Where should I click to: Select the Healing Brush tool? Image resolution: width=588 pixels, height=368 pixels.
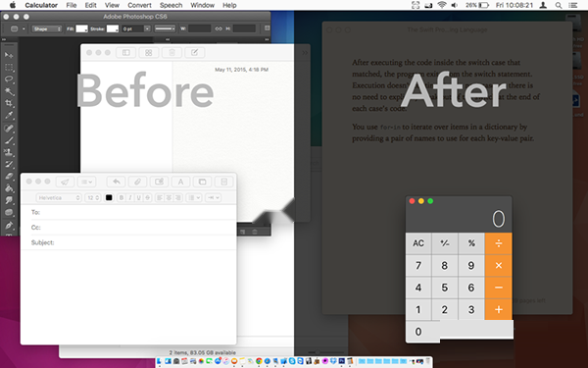(9, 129)
